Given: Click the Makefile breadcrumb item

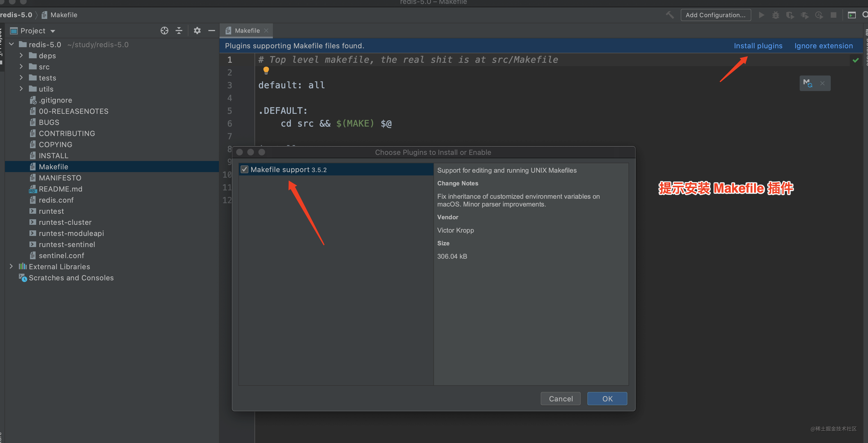Looking at the screenshot, I should coord(60,15).
